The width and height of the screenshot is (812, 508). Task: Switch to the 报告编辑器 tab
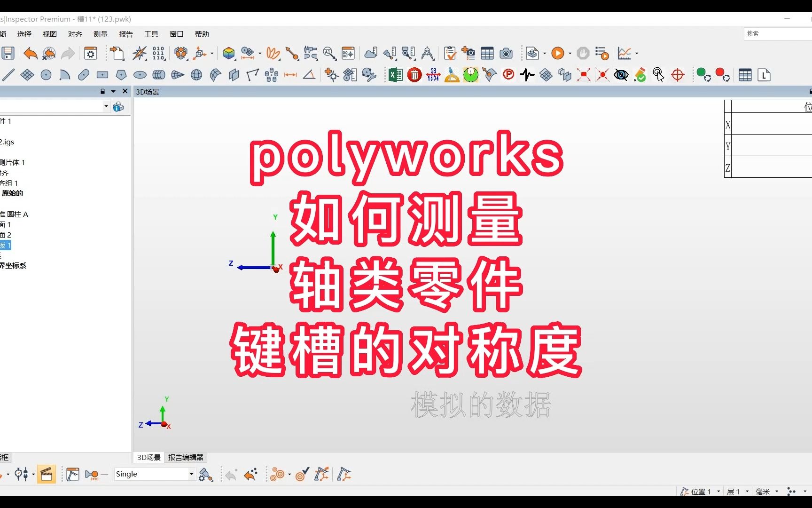point(186,457)
